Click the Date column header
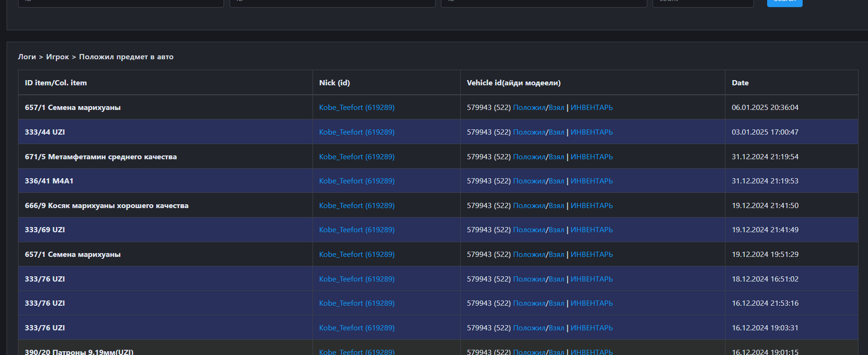This screenshot has height=355, width=868. pyautogui.click(x=740, y=83)
